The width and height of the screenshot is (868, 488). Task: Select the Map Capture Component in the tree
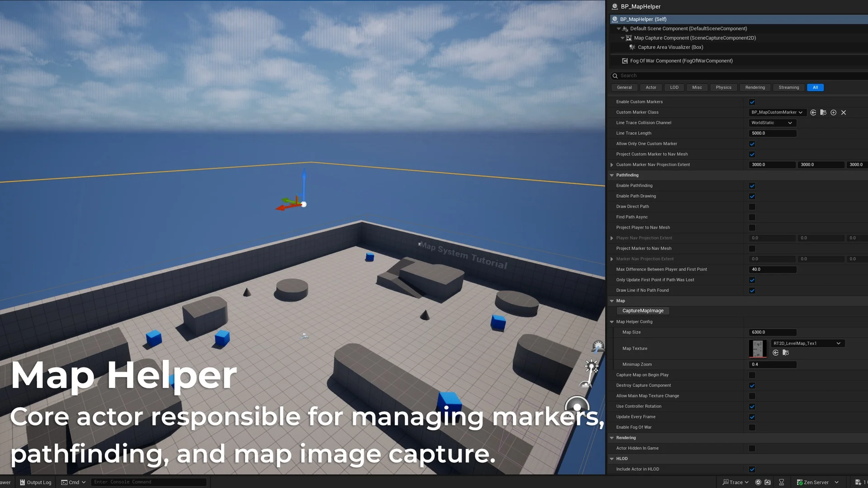tap(694, 38)
